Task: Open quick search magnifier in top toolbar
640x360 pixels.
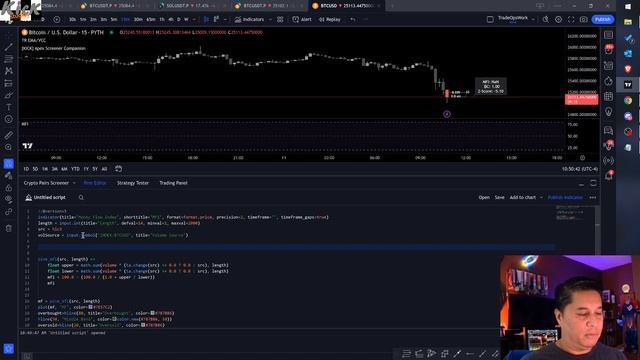Action: 545,19
